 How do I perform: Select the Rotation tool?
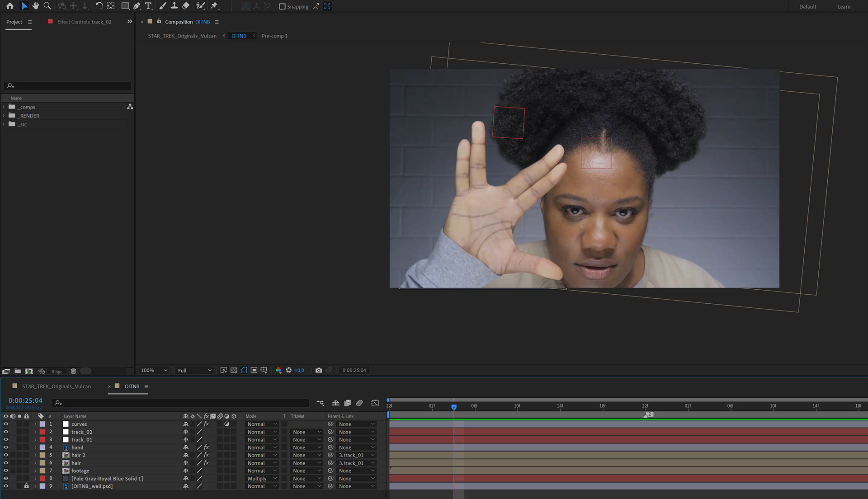[x=99, y=6]
